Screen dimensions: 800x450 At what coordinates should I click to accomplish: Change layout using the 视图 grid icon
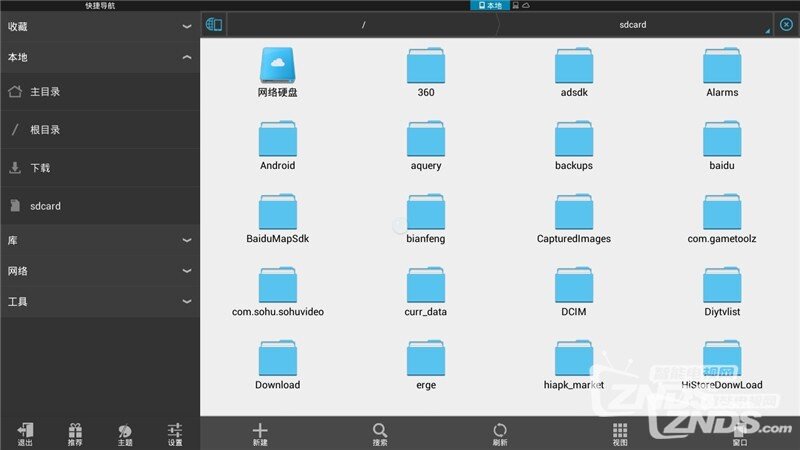[x=620, y=434]
